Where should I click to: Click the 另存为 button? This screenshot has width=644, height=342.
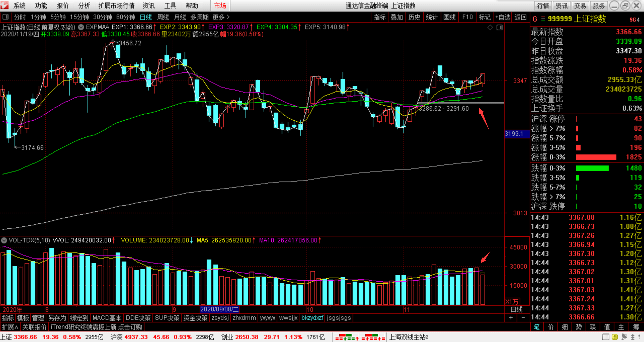57,318
